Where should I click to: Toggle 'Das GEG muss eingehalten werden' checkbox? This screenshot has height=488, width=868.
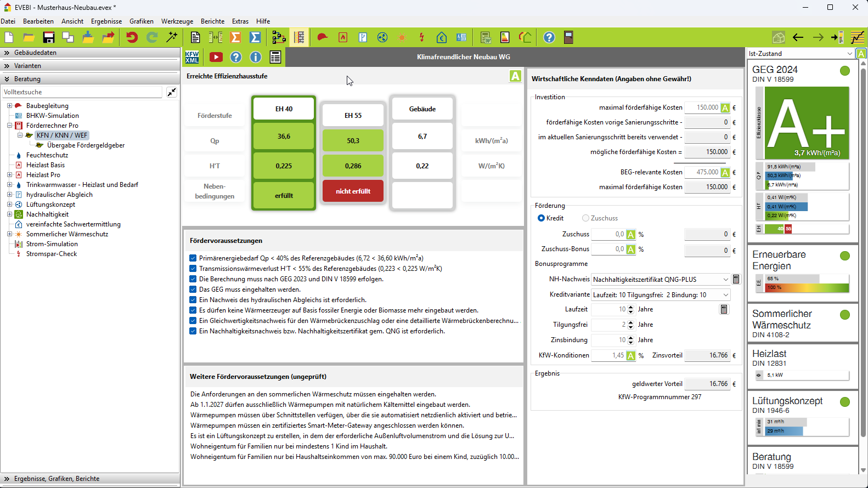[x=193, y=290]
